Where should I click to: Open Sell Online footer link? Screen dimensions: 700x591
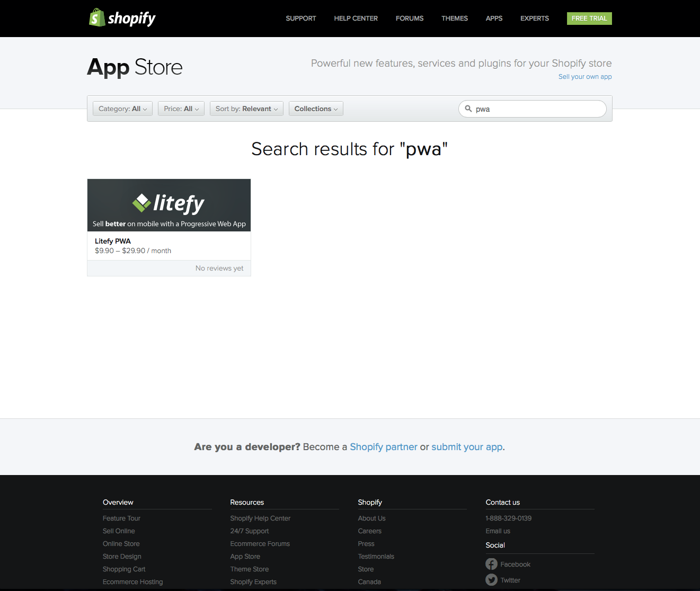click(119, 531)
